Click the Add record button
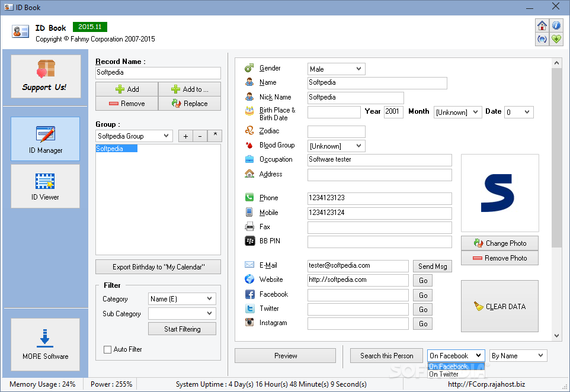570x392 pixels. click(127, 89)
